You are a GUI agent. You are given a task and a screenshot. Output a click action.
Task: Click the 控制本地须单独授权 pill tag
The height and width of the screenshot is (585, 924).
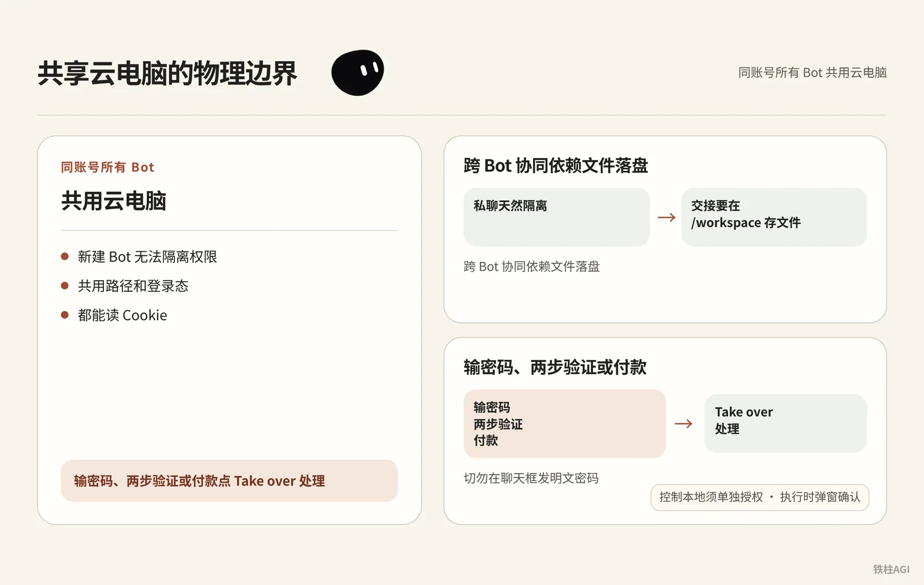coord(759,497)
